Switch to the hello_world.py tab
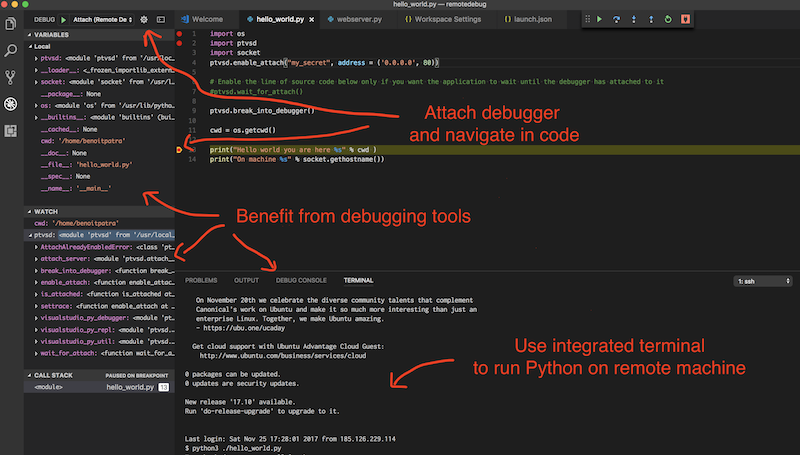This screenshot has height=455, width=800. pos(280,19)
